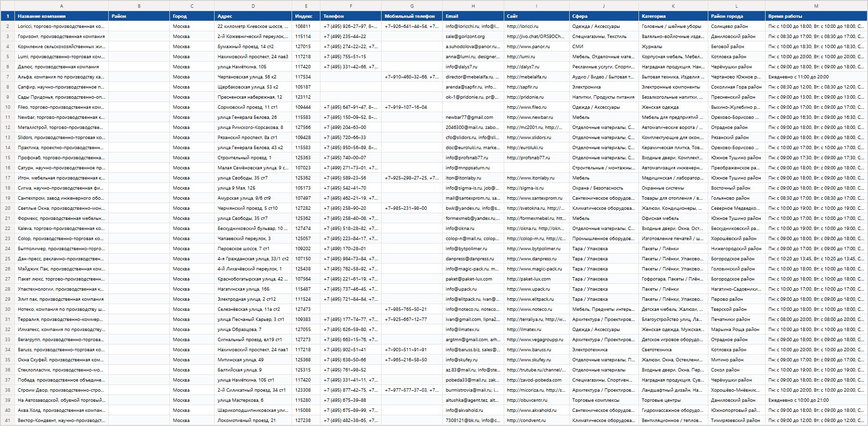
Task: Click the 'Телефон' header cell in column F
Action: [351, 16]
